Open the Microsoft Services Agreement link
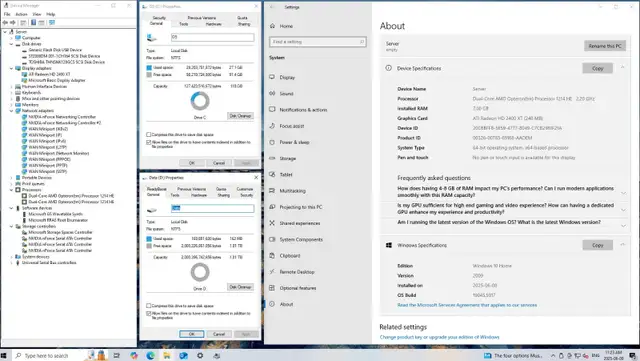Screen dimensions: 640x361 tap(467, 305)
